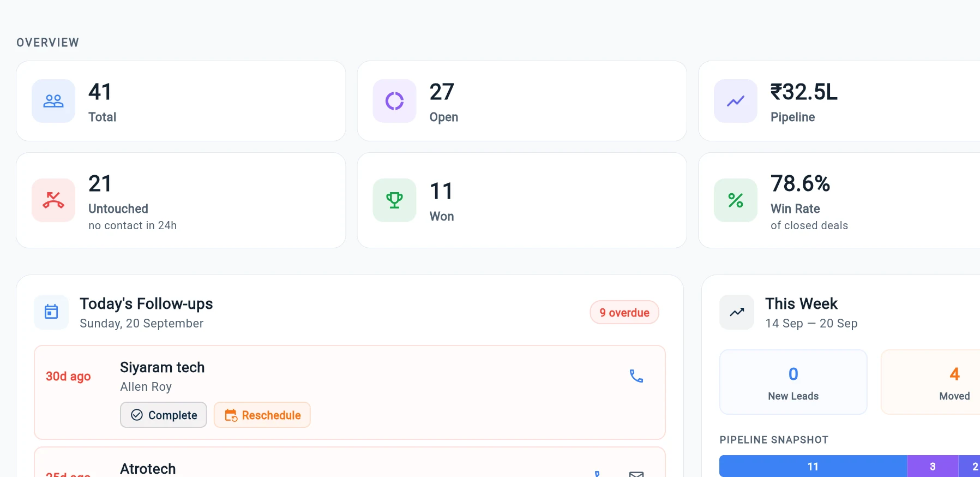Click the 9 overdue badge

(624, 312)
